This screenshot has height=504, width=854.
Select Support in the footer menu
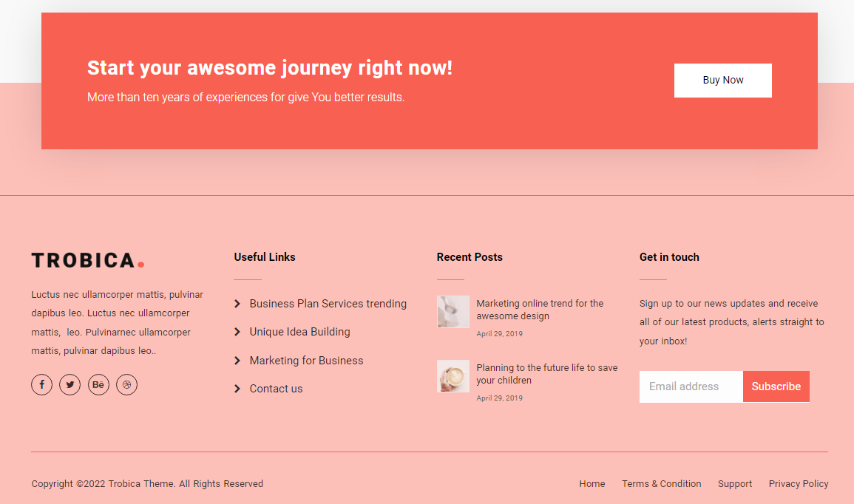(734, 484)
